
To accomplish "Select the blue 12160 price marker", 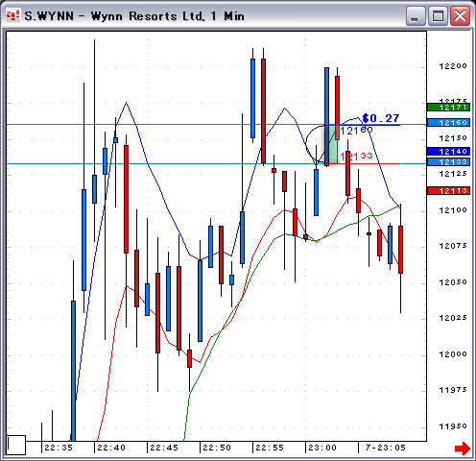I will click(448, 122).
